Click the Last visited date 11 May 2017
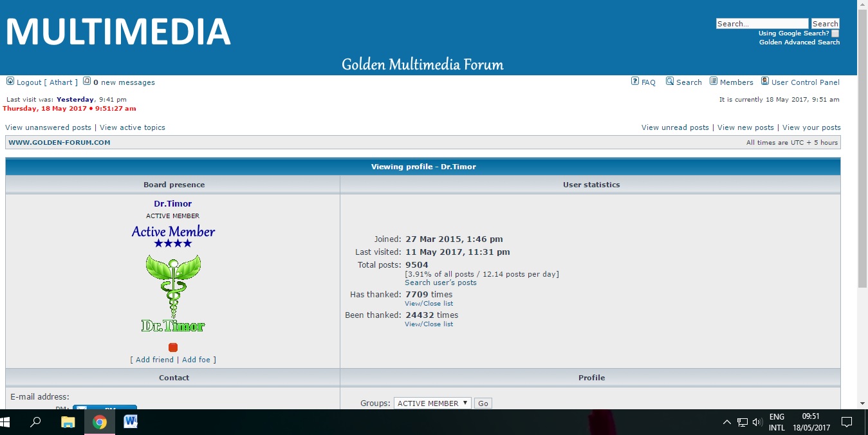This screenshot has width=868, height=435. [x=457, y=252]
